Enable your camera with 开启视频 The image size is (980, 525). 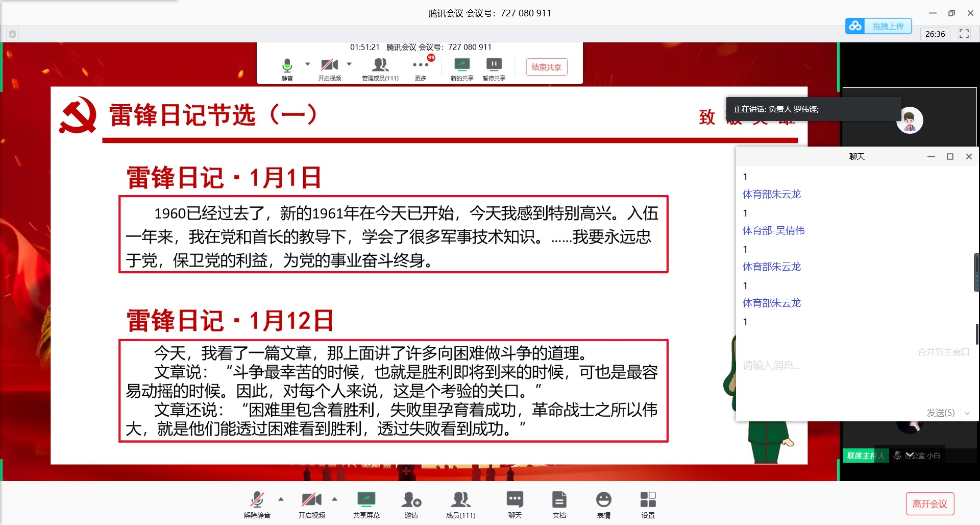coord(311,505)
